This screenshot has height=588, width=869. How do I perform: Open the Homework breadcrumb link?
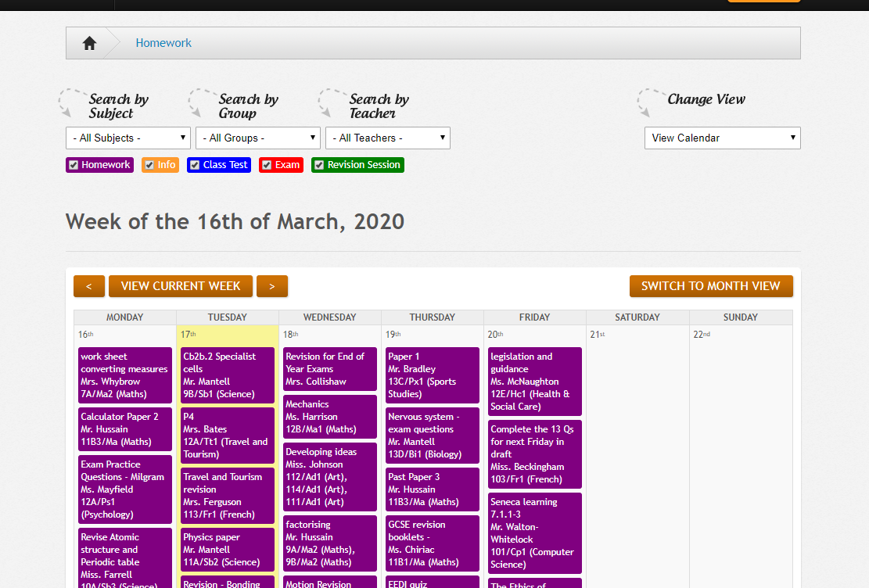click(163, 42)
